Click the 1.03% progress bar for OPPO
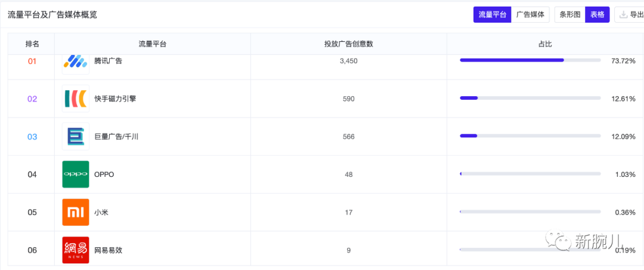Image resolution: width=644 pixels, height=270 pixels. pos(530,174)
